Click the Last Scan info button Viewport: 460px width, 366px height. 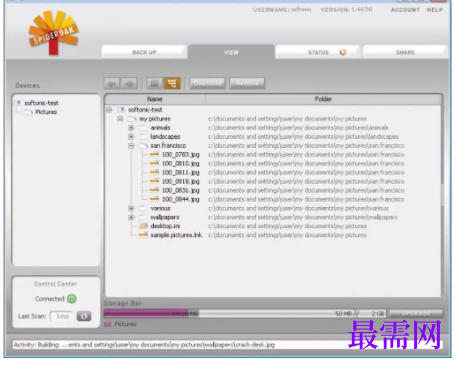coord(84,316)
